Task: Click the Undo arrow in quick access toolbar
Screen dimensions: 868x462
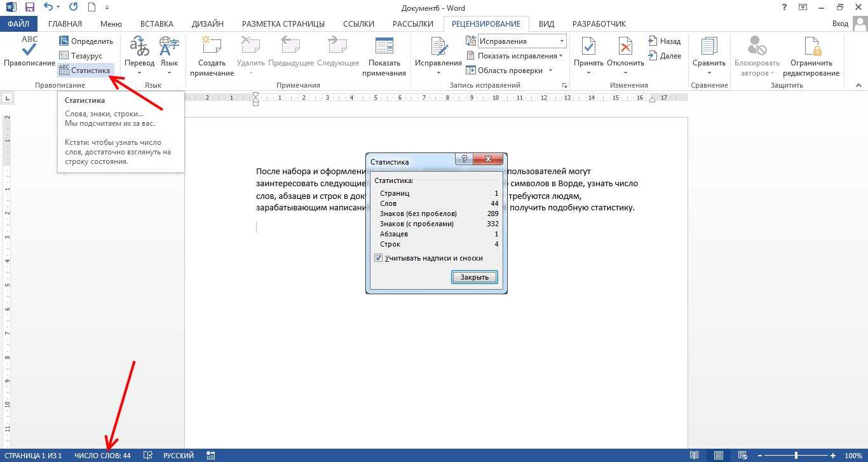Action: click(x=48, y=8)
